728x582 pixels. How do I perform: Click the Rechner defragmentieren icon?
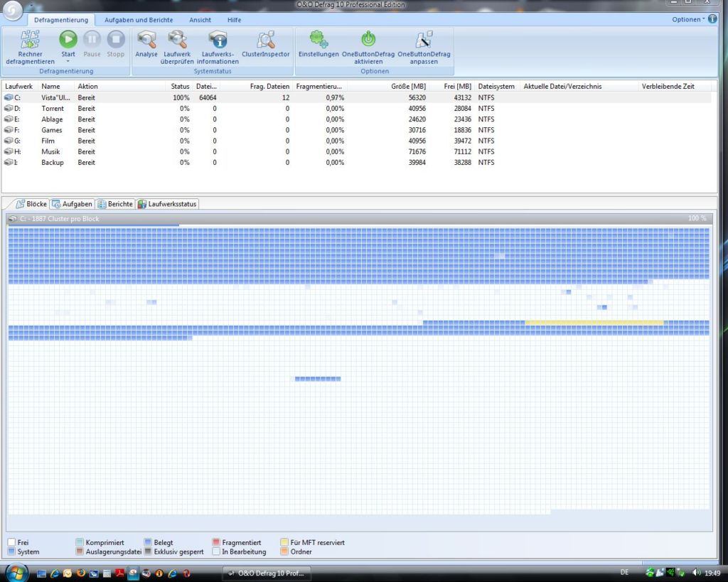[30, 40]
